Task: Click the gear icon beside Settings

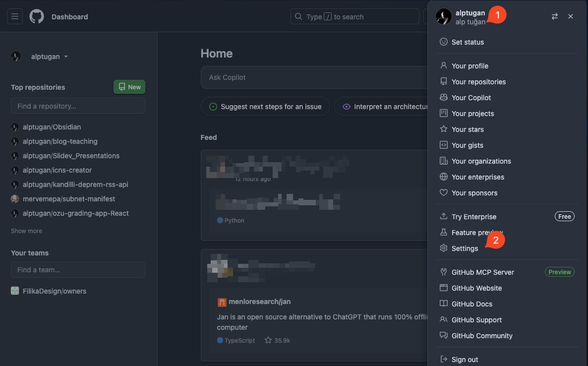Action: 444,248
